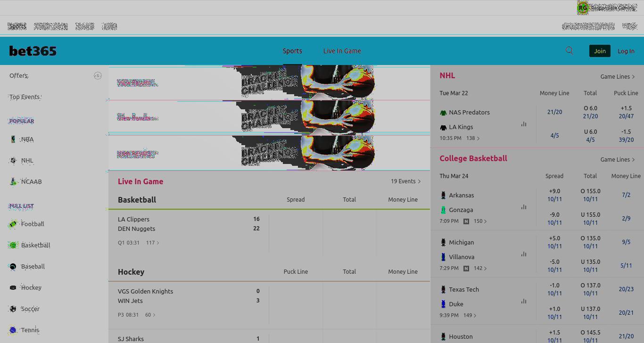
Task: Click the Live In Game section heading
Action: click(x=140, y=181)
